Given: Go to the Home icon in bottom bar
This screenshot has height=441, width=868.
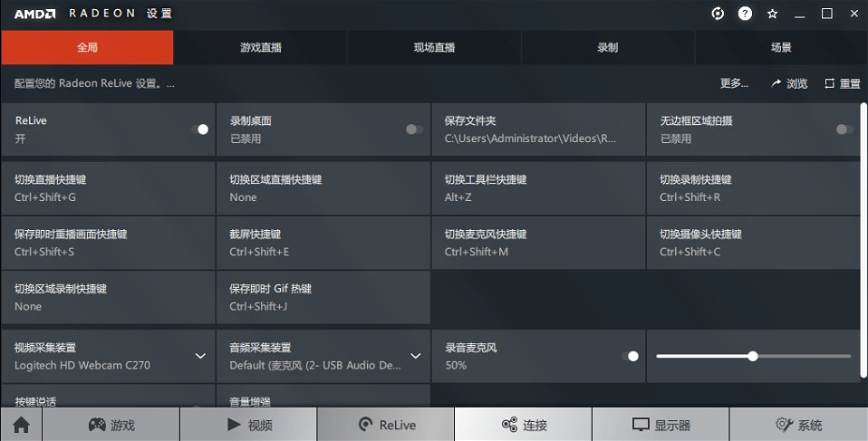Looking at the screenshot, I should pyautogui.click(x=21, y=425).
